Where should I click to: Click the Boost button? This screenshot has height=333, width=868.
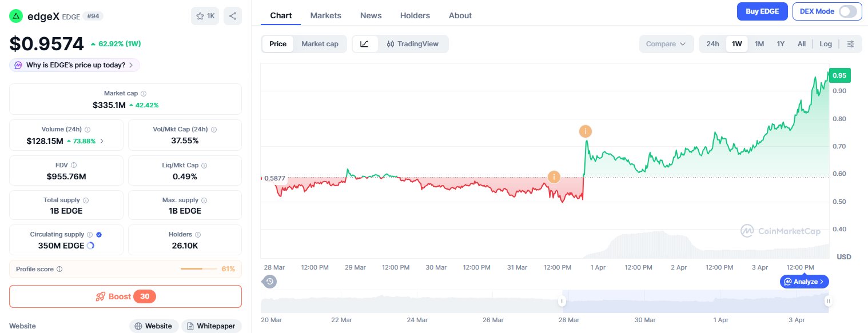tap(125, 296)
